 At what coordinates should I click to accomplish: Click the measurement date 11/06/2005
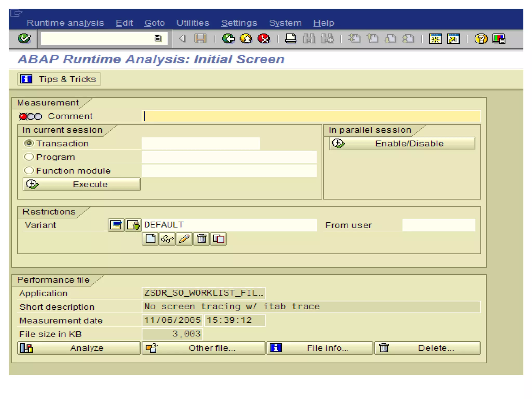172,320
